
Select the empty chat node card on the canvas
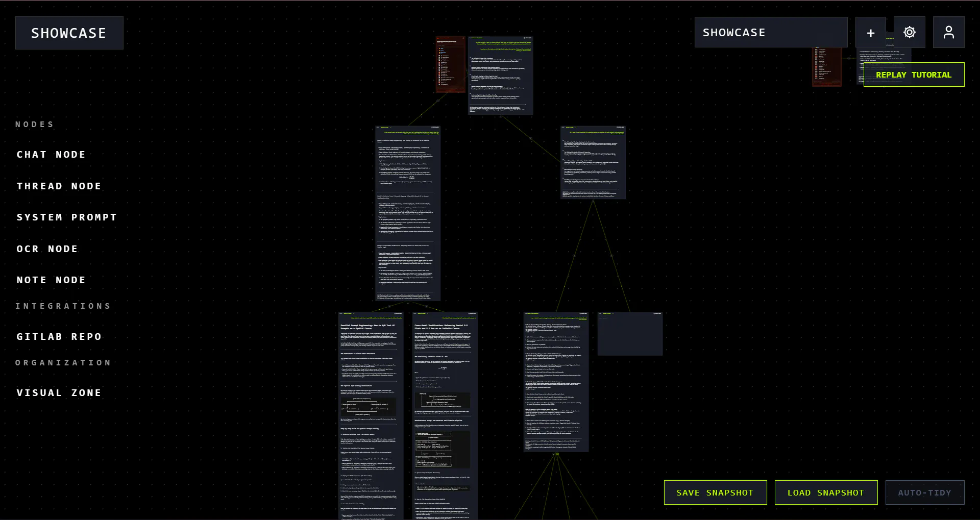630,334
